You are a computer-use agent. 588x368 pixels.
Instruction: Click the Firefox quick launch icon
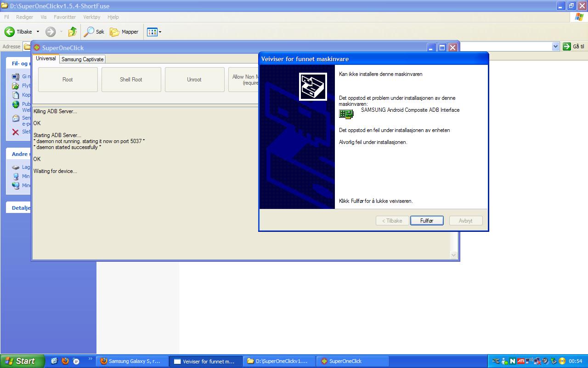65,361
